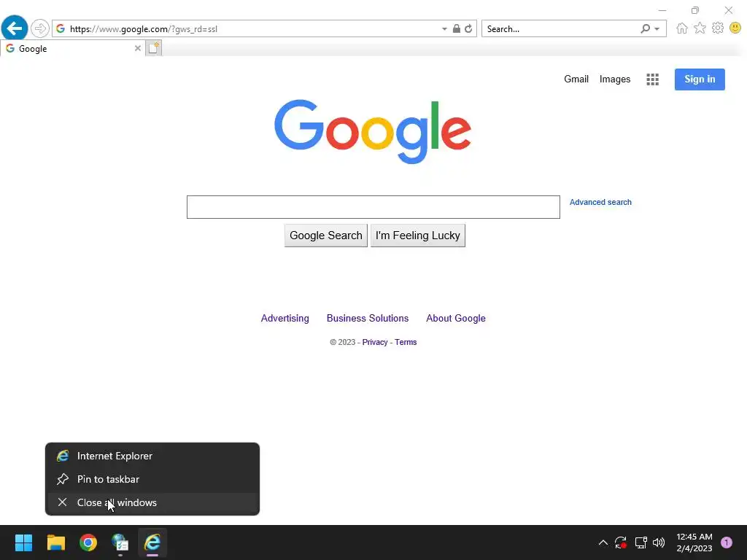Open the Windows Start menu
747x560 pixels.
pyautogui.click(x=23, y=542)
